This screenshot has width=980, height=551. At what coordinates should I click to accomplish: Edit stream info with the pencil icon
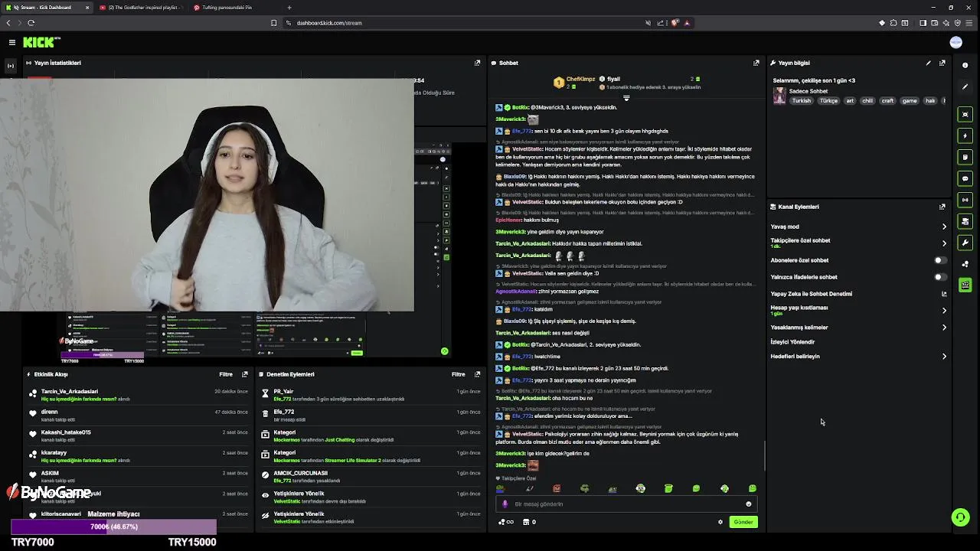coord(928,63)
